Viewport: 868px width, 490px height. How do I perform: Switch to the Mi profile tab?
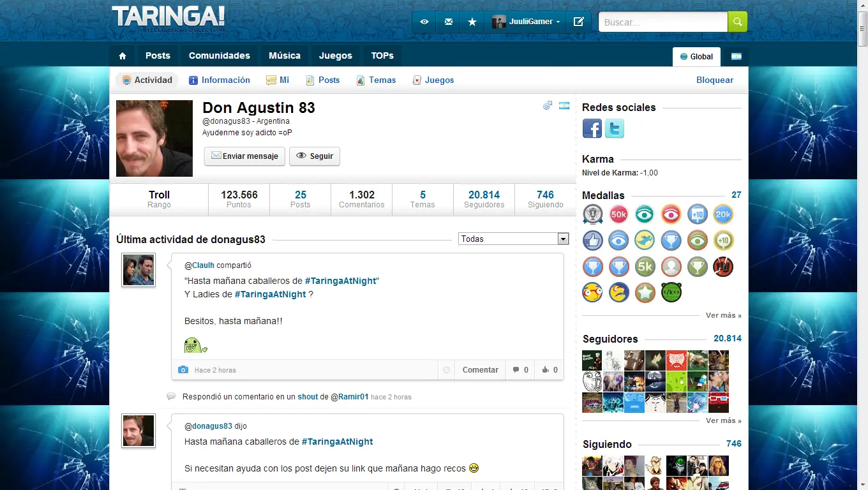tap(278, 80)
